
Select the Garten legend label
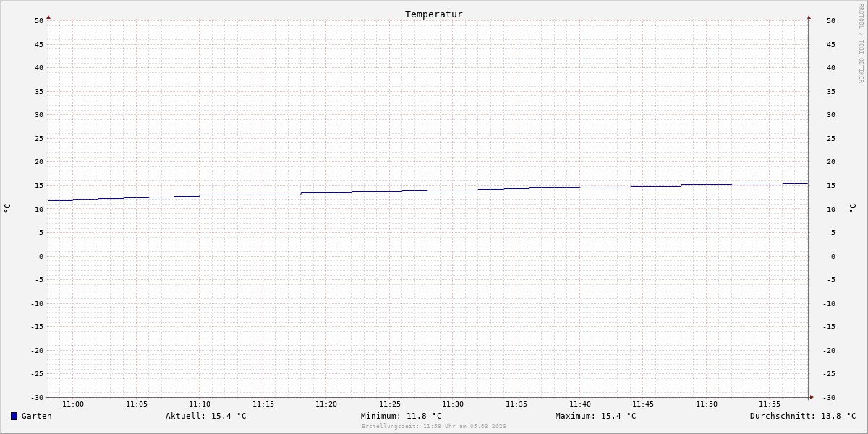[x=37, y=416]
